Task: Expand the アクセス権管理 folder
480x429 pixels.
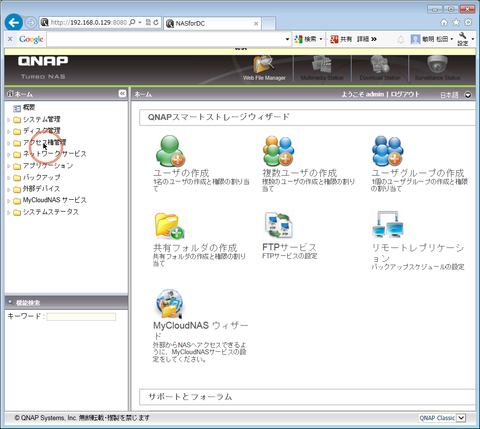Action: click(9, 143)
